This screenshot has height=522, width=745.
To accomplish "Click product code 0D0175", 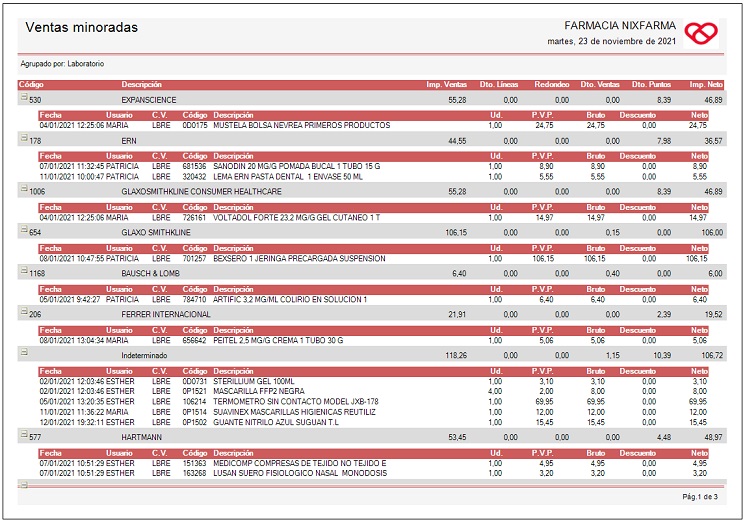I will [x=195, y=125].
